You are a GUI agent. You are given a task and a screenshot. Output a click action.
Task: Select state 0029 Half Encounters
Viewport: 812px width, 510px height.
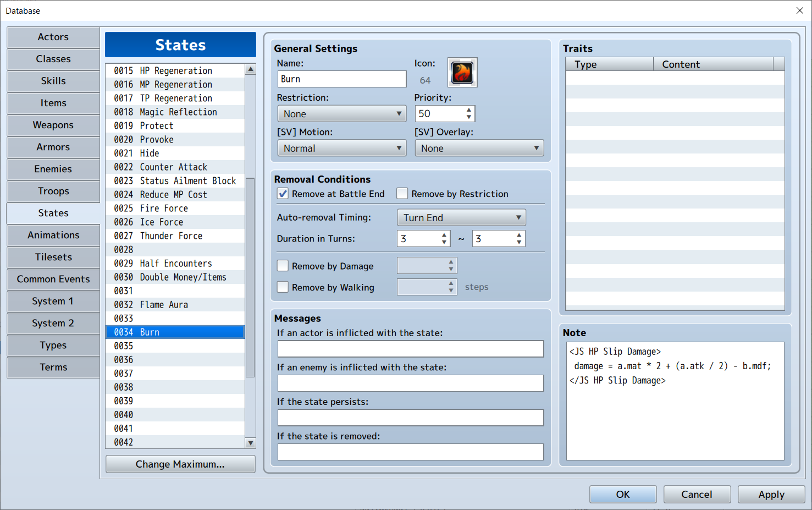(175, 264)
